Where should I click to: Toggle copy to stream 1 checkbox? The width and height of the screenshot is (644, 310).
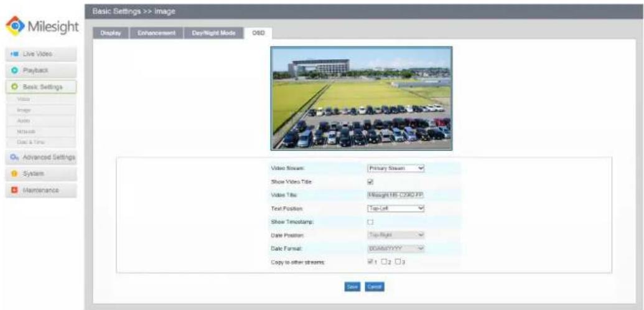(x=370, y=261)
